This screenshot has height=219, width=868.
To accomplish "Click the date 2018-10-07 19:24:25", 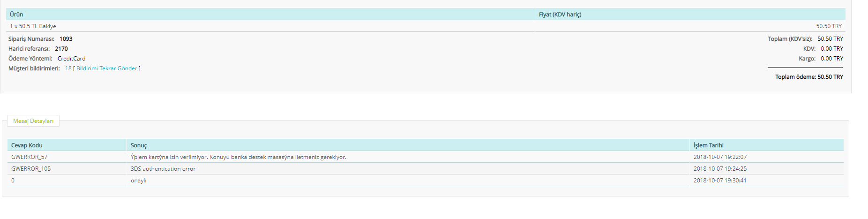I will pos(720,169).
